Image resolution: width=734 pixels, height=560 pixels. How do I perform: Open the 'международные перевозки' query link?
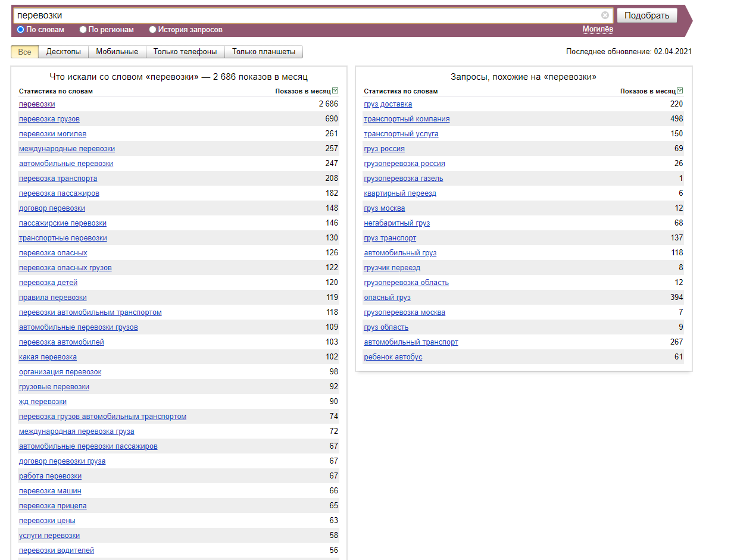click(67, 149)
